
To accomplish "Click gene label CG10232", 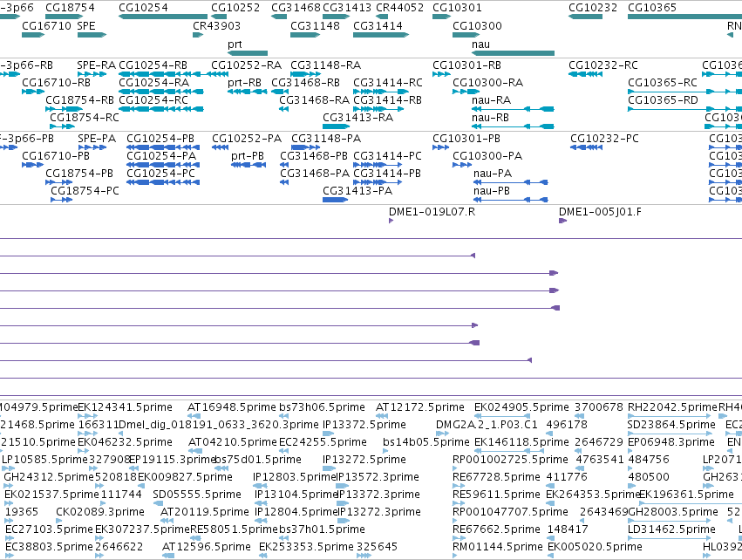I will [593, 8].
